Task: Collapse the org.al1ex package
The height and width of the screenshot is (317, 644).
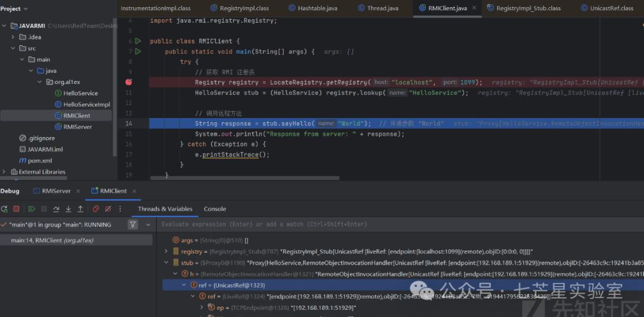Action: [x=40, y=82]
